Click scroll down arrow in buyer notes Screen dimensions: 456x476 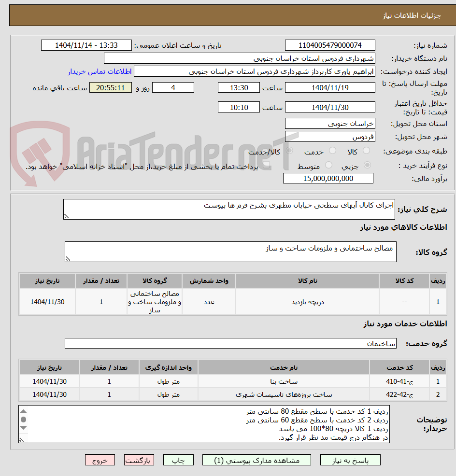click(x=23, y=428)
